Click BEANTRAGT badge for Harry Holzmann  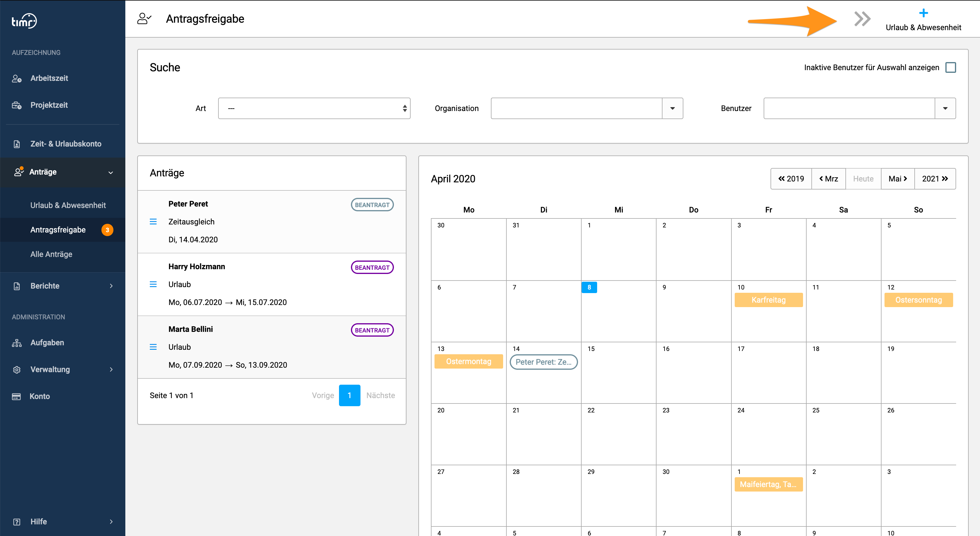tap(372, 267)
